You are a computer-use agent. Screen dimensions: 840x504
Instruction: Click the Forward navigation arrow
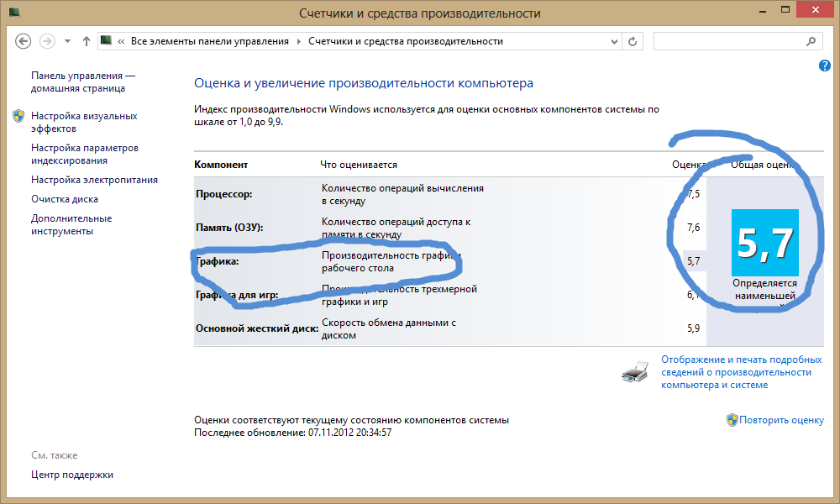[47, 41]
